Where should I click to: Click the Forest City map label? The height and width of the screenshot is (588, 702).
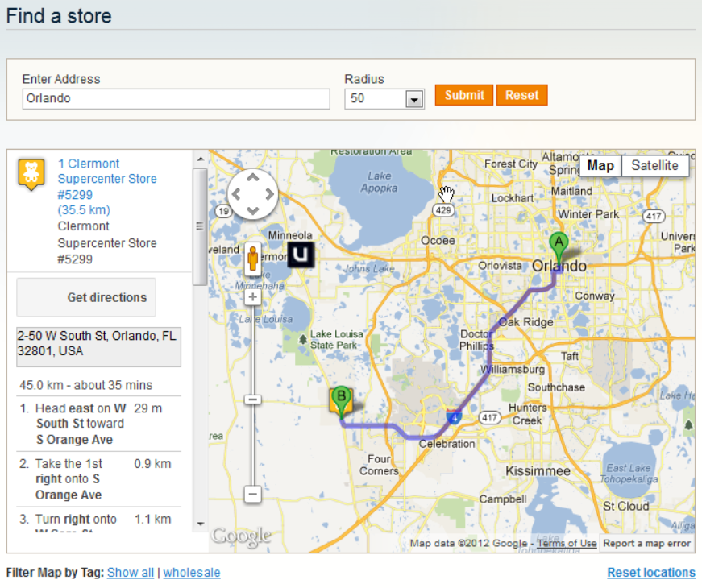(510, 164)
